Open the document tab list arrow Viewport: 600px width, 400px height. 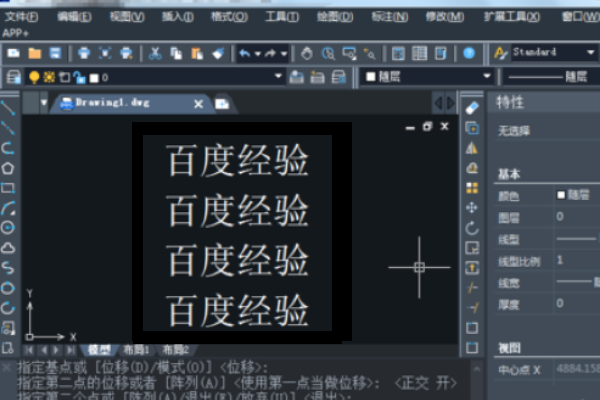tap(44, 103)
